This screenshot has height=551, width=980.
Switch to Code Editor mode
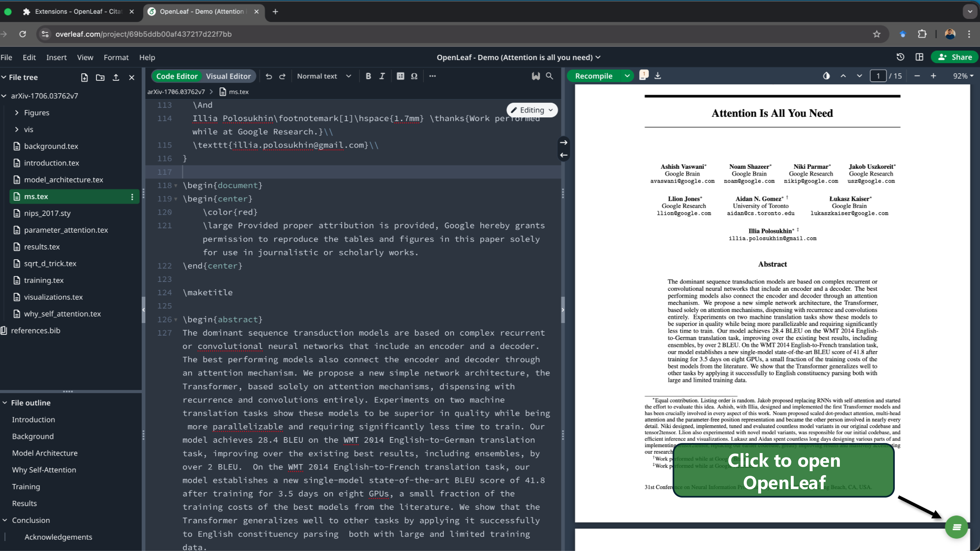click(x=177, y=76)
